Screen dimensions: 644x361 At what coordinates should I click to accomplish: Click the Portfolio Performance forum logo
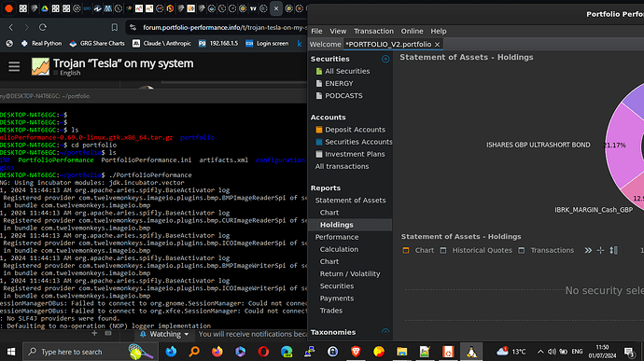40,66
